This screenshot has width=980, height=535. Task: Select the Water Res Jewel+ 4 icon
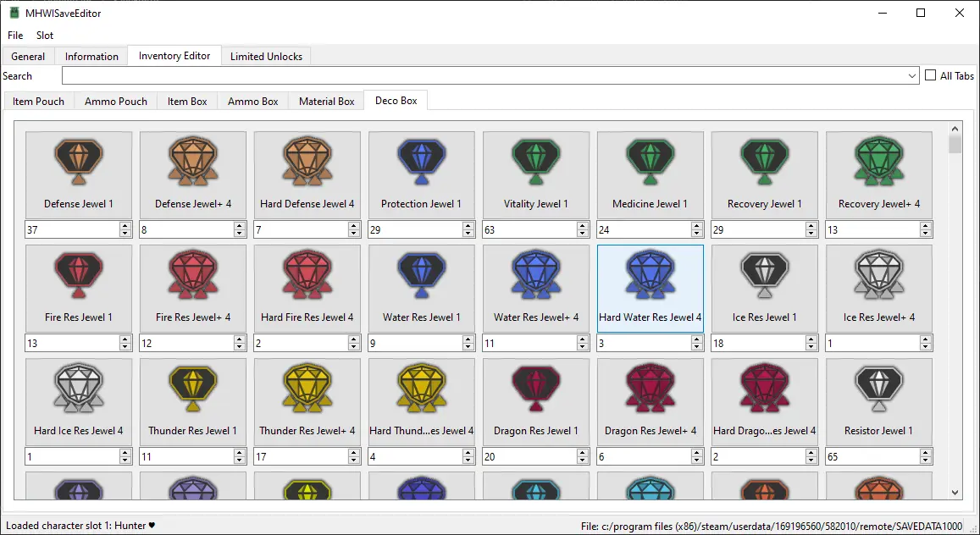pyautogui.click(x=536, y=274)
